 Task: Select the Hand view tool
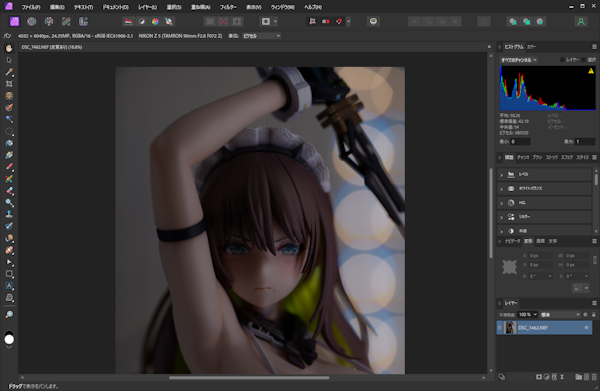pos(9,48)
